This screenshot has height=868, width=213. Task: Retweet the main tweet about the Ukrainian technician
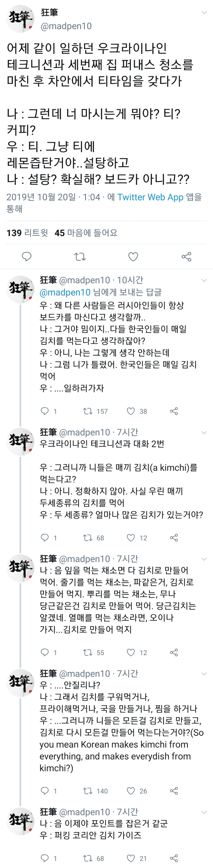[x=80, y=257]
